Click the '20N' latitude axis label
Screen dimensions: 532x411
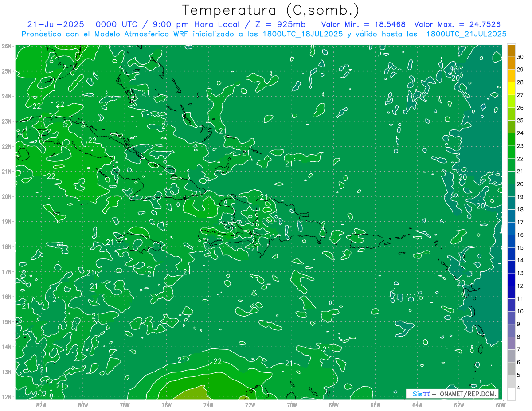click(6, 196)
